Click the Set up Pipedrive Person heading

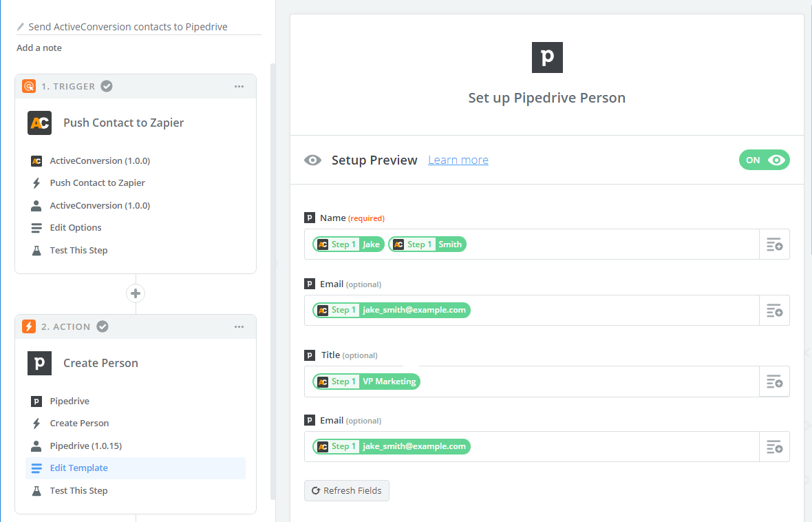pyautogui.click(x=547, y=98)
